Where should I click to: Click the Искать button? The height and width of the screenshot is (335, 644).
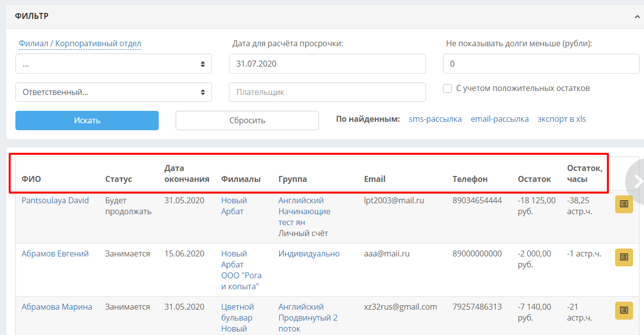coord(87,120)
